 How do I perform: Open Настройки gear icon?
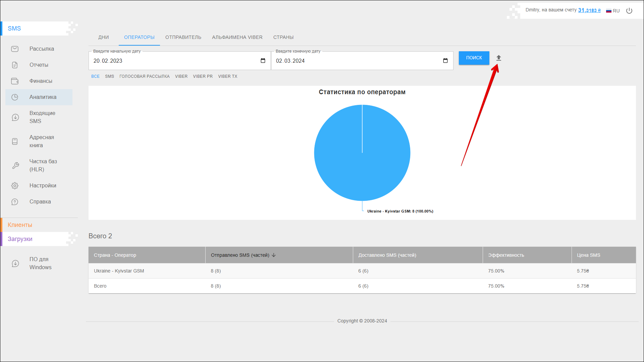(15, 186)
